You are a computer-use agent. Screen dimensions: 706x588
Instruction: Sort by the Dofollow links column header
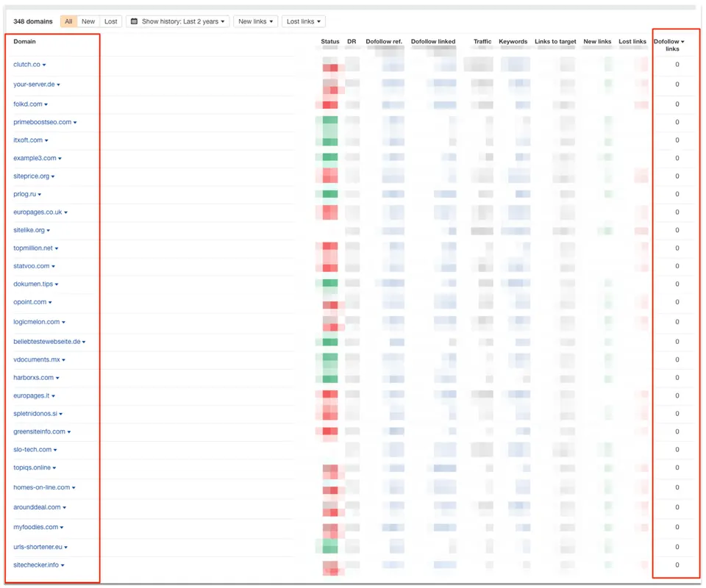669,45
